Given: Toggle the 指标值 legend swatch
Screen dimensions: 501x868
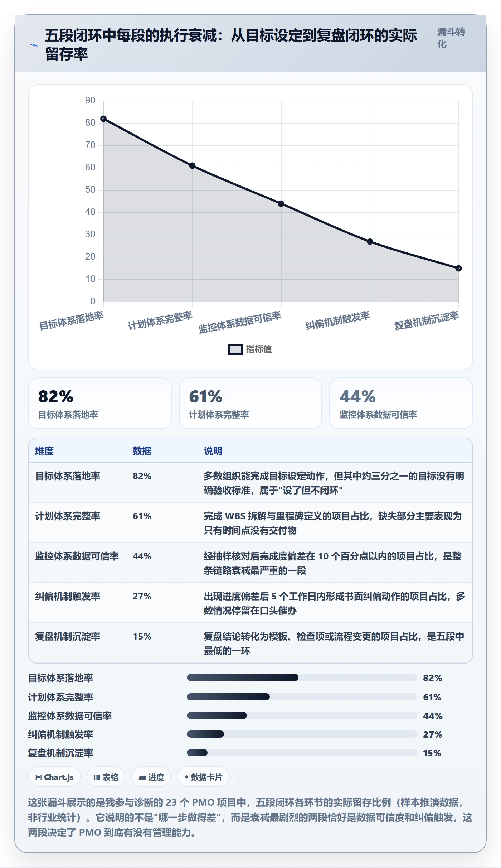Looking at the screenshot, I should tap(235, 349).
